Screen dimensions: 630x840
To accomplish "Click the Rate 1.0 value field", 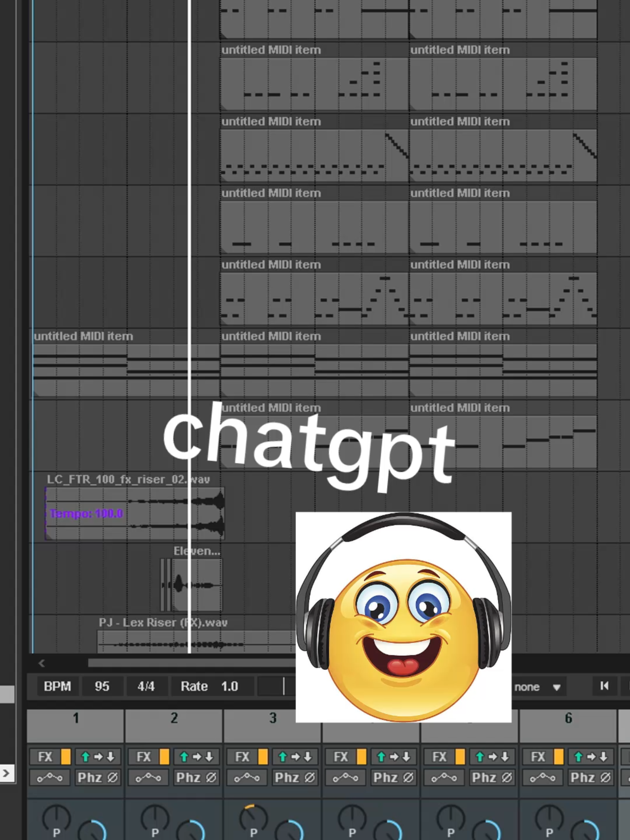I will (x=230, y=686).
